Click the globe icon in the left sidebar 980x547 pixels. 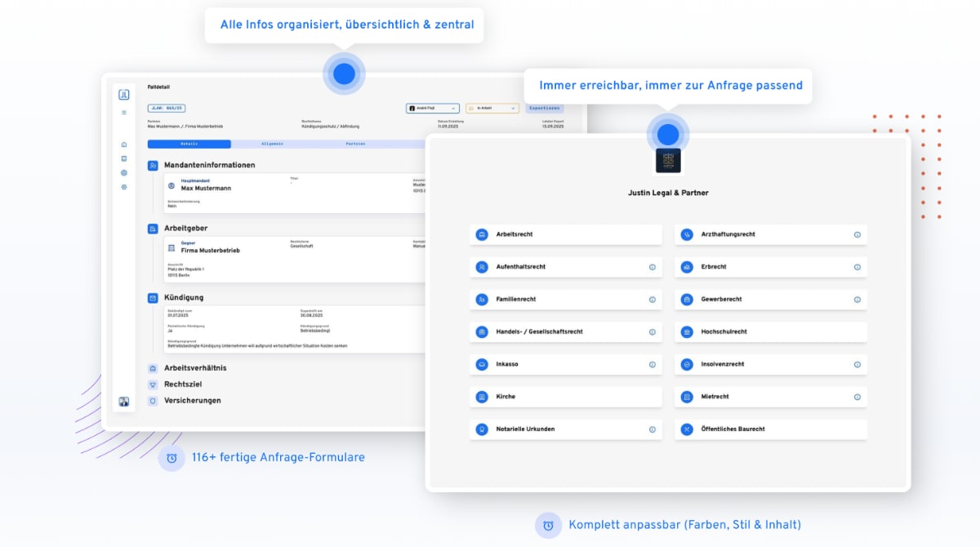coord(123,172)
